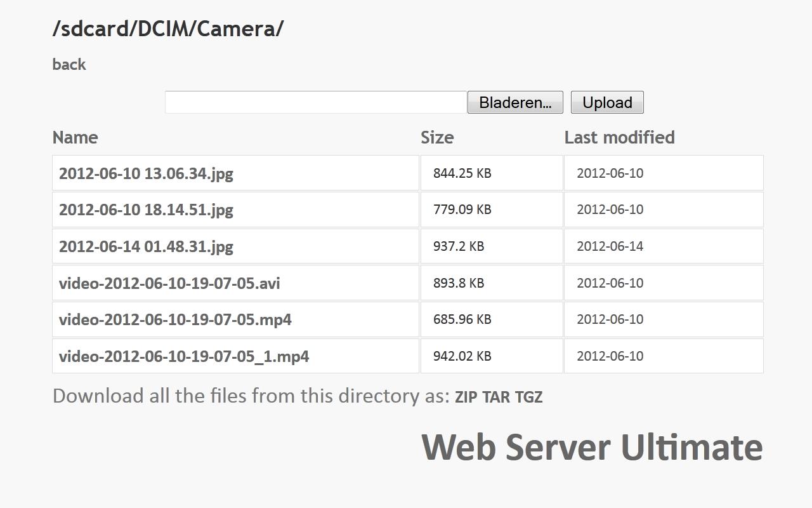This screenshot has height=508, width=812.
Task: Click the Bladeren... browse button
Action: (515, 102)
